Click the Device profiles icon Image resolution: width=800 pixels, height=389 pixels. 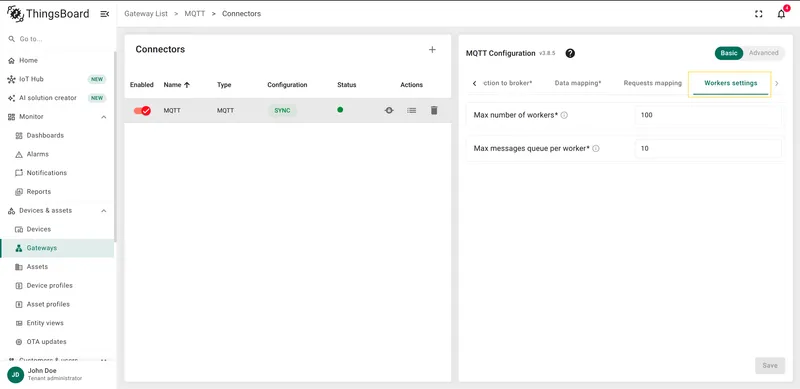19,285
